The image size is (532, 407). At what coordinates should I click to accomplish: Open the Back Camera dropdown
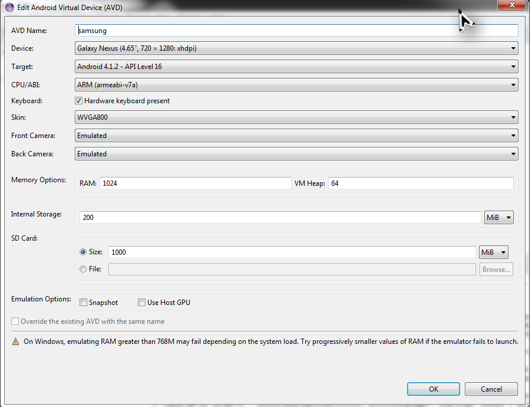point(513,153)
